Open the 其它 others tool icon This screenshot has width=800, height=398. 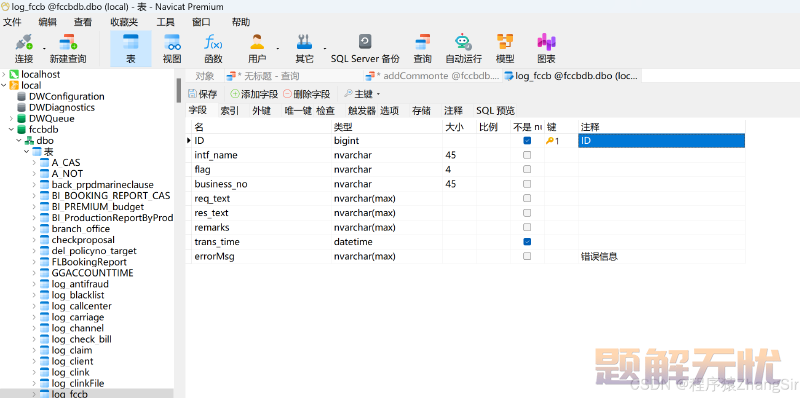(x=304, y=42)
